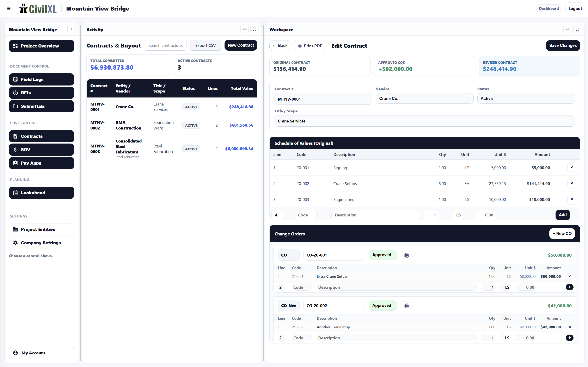Expand the Workspace panel to fullscreen
This screenshot has width=588, height=367.
click(577, 29)
